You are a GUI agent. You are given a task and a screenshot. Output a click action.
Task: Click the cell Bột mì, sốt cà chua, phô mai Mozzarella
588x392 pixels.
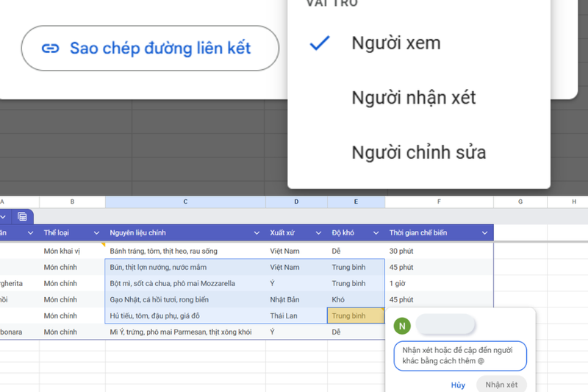click(185, 283)
